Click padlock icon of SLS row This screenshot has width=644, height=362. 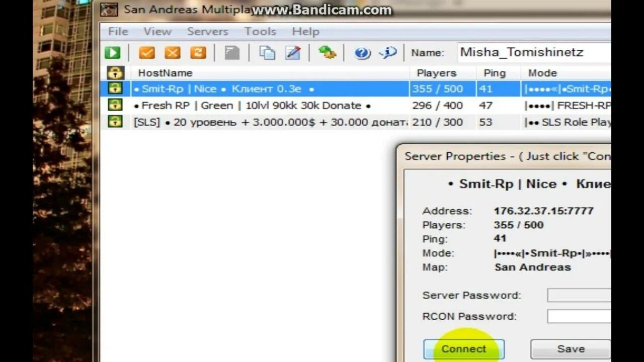pos(115,122)
